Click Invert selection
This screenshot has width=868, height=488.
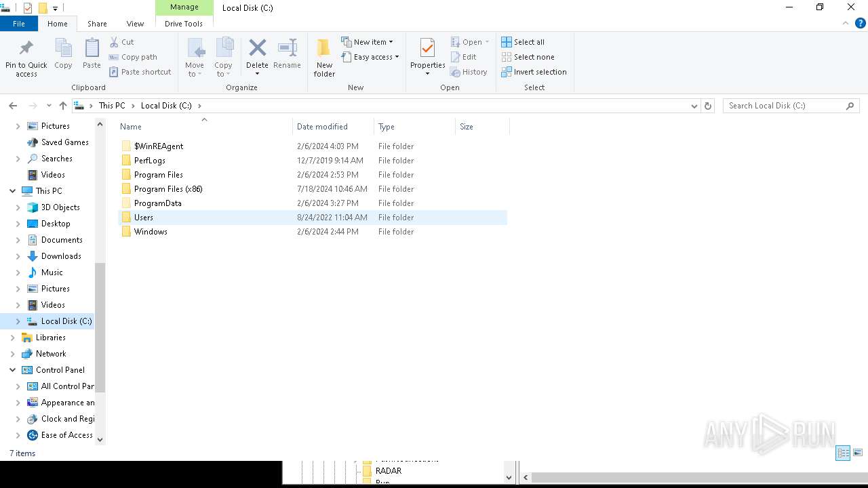534,72
